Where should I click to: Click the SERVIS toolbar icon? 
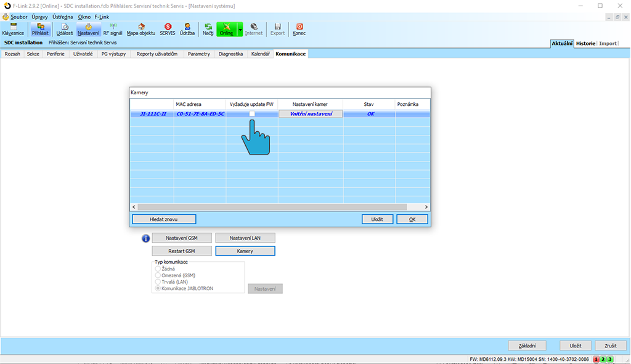[168, 30]
